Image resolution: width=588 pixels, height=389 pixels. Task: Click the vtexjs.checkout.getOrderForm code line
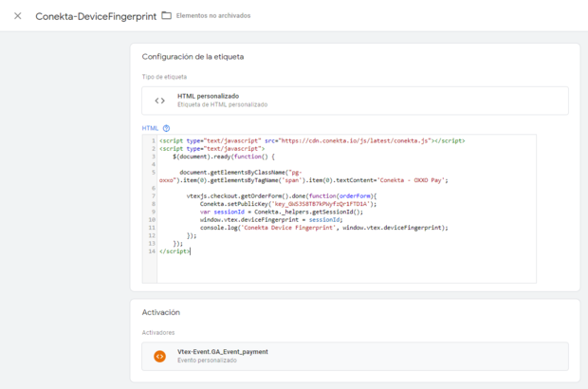[x=282, y=195]
